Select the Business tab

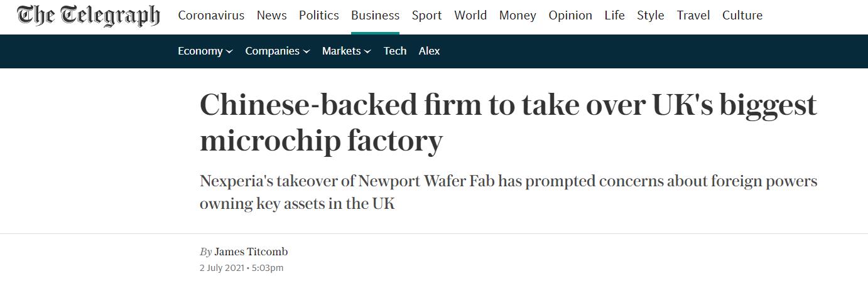375,15
